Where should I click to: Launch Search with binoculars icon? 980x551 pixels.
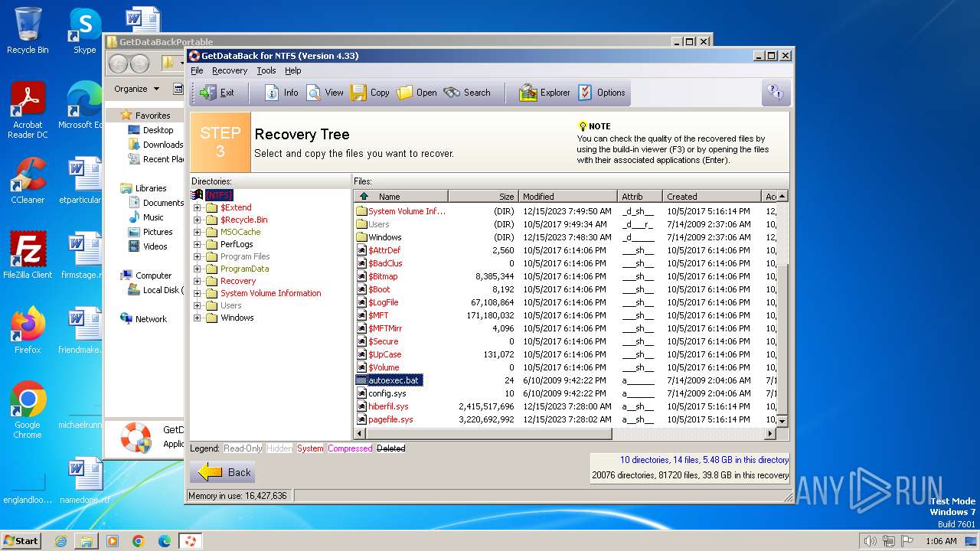tap(467, 93)
